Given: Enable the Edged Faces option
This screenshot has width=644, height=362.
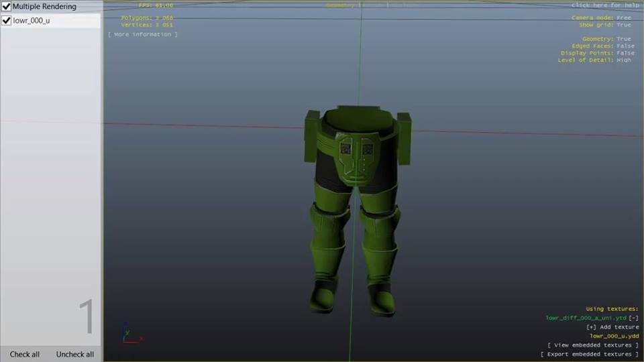Looking at the screenshot, I should point(624,46).
